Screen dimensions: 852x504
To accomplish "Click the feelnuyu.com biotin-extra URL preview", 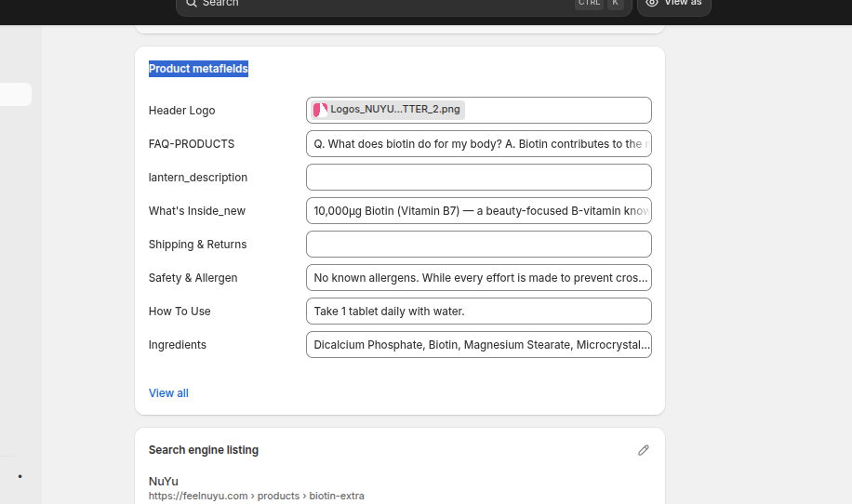I will tap(256, 497).
